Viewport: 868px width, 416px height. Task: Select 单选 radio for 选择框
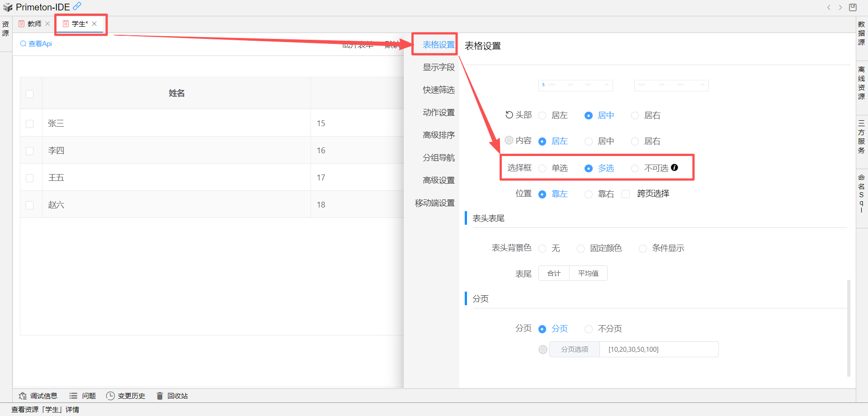coord(542,169)
